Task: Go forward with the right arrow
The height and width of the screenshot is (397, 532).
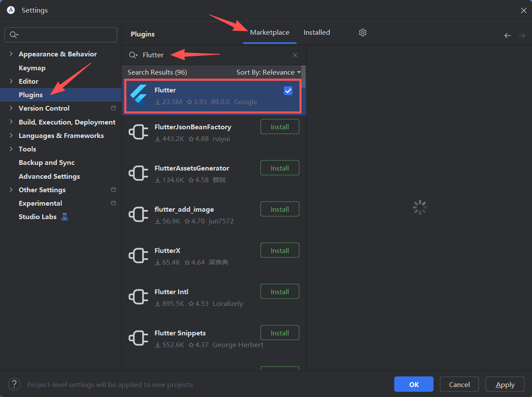Action: (522, 36)
